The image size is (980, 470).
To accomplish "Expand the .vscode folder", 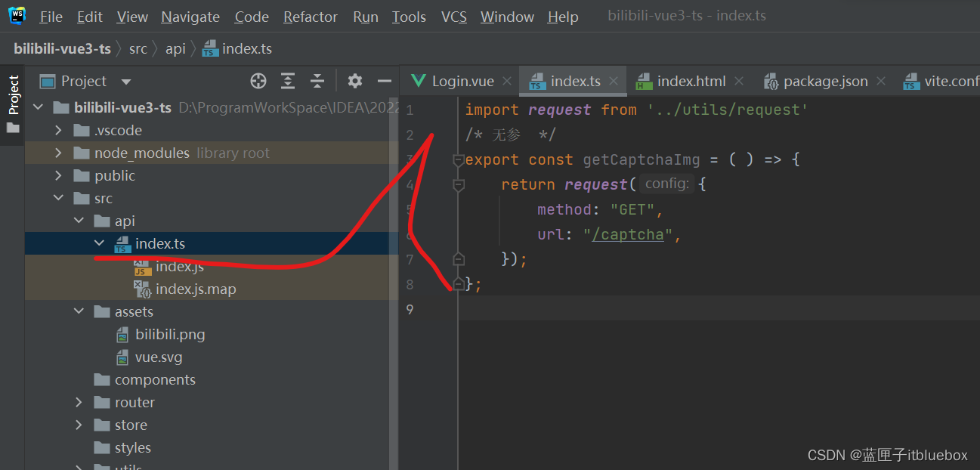I will [59, 131].
